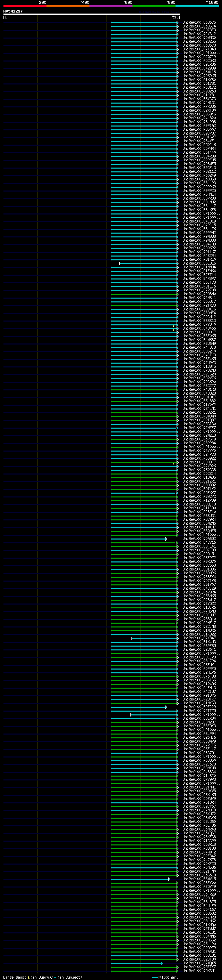Click the white query sequence ruler bar
Viewport: 222px width, 980px height.
click(x=92, y=14)
